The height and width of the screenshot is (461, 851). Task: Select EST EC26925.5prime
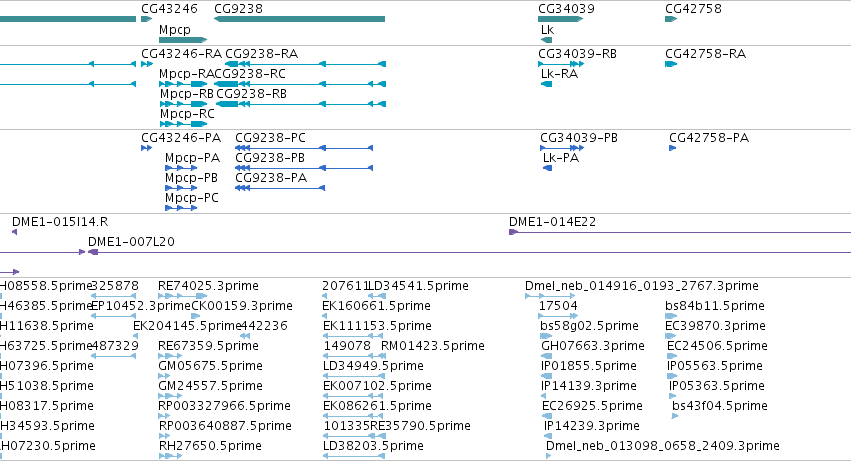pyautogui.click(x=592, y=407)
